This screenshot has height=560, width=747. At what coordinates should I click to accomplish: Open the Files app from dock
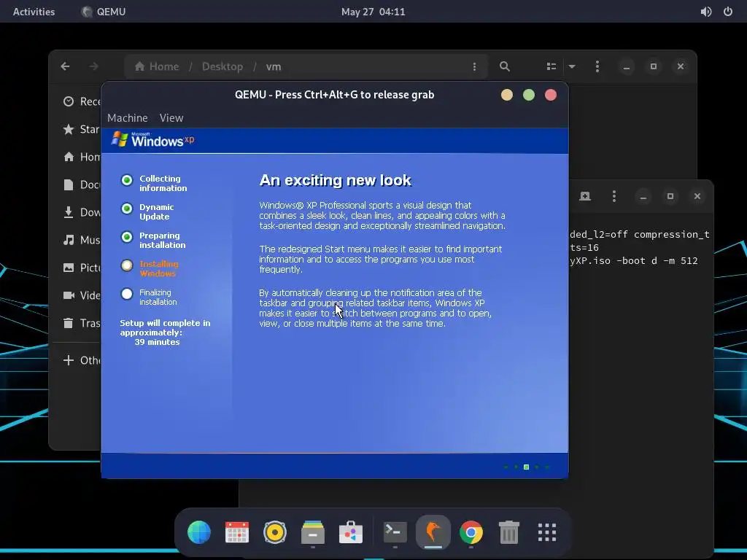tap(313, 532)
